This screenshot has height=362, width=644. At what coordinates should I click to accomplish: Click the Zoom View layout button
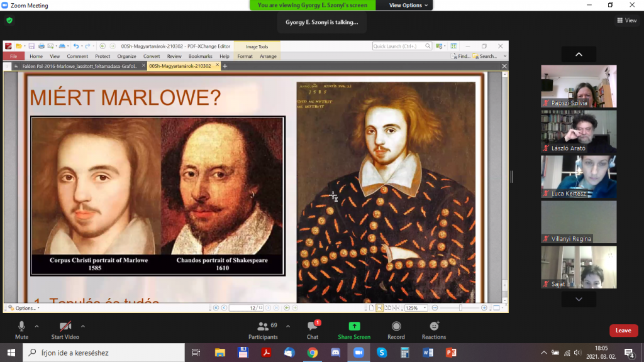tap(627, 20)
